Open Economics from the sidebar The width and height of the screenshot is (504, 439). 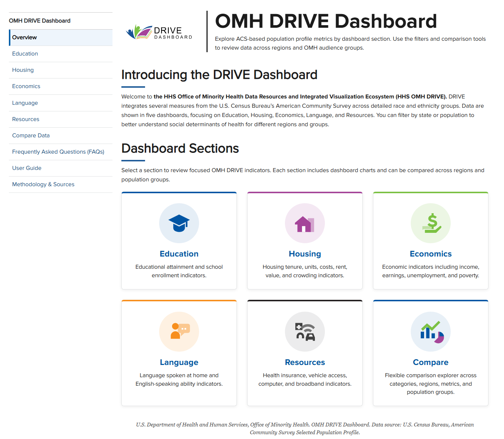[61, 86]
